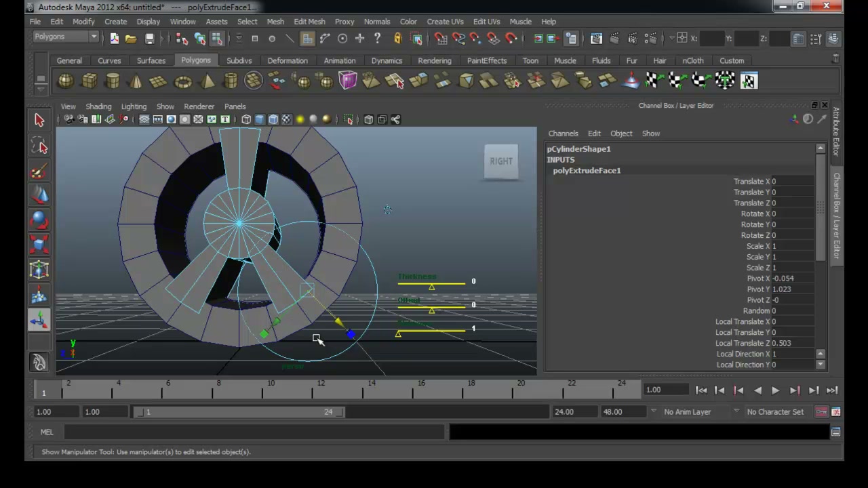Open the Polygons menu set dropdown
This screenshot has height=488, width=868.
point(66,37)
